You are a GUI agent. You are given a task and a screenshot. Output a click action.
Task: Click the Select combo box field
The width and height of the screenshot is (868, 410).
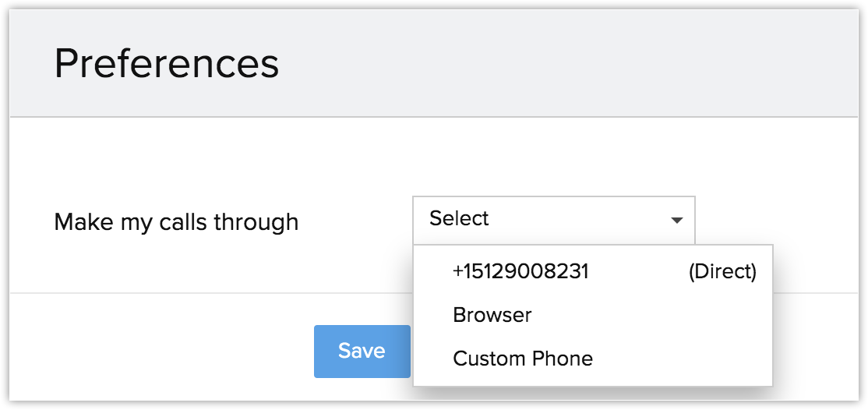click(x=553, y=219)
